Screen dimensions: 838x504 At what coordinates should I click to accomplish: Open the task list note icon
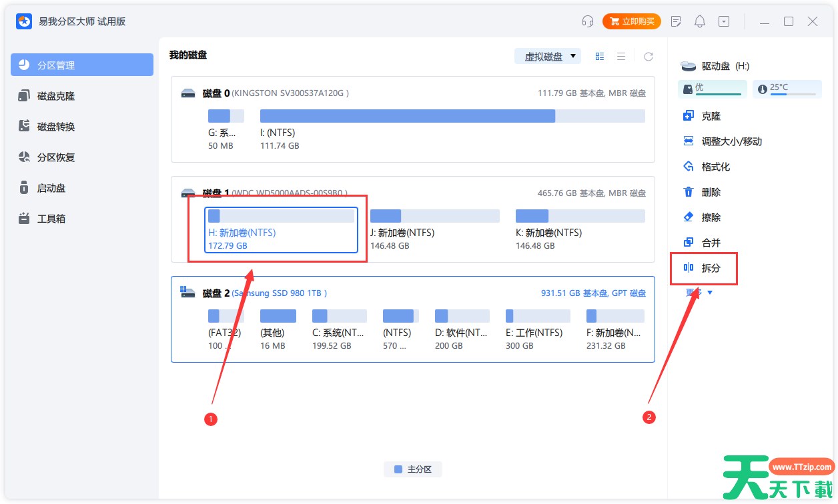tap(676, 21)
